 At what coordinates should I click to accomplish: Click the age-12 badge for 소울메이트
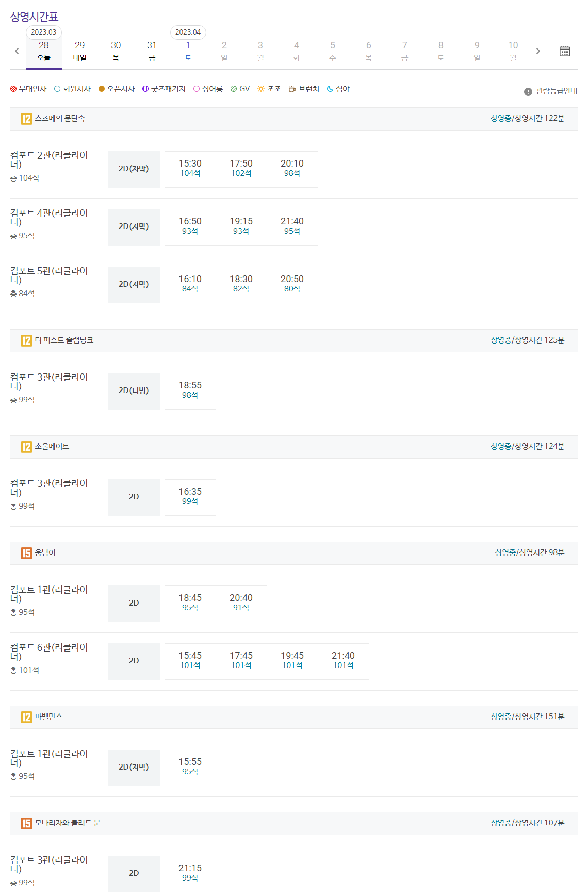pyautogui.click(x=26, y=447)
